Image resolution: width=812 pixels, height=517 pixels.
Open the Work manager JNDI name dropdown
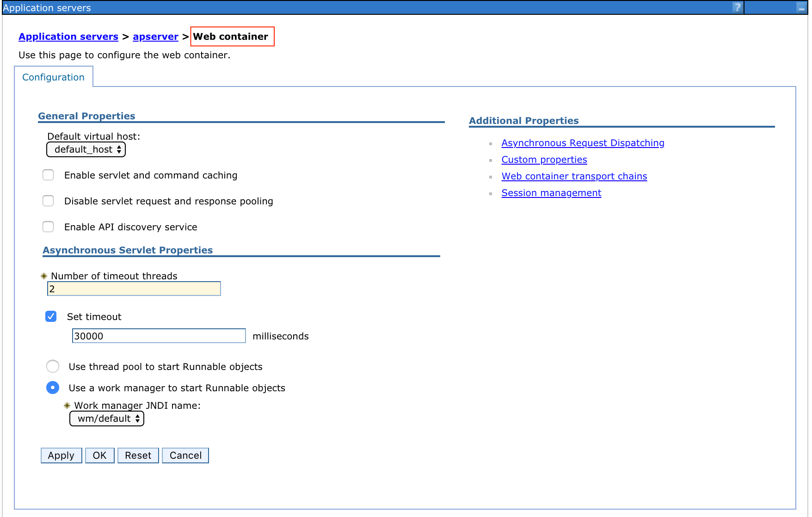pyautogui.click(x=106, y=419)
